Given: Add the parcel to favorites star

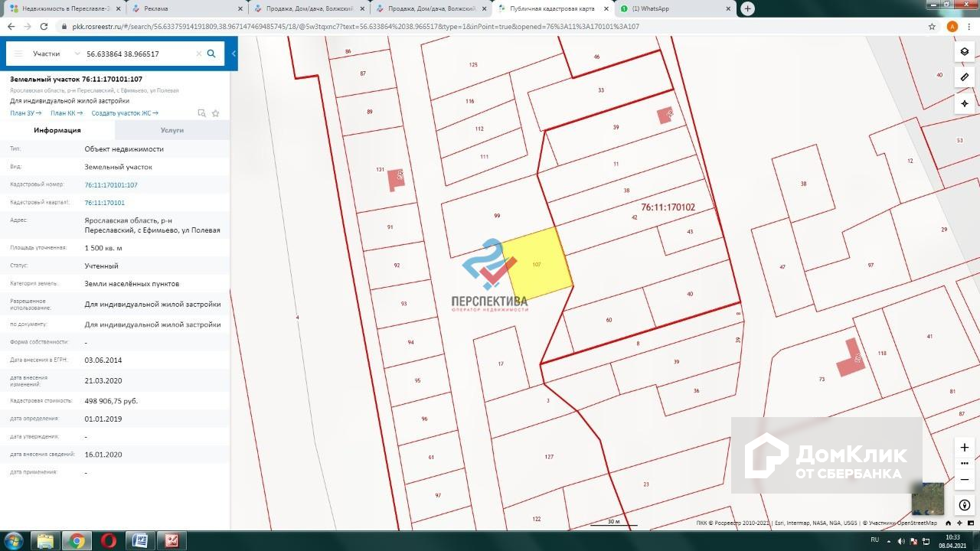Looking at the screenshot, I should (215, 113).
